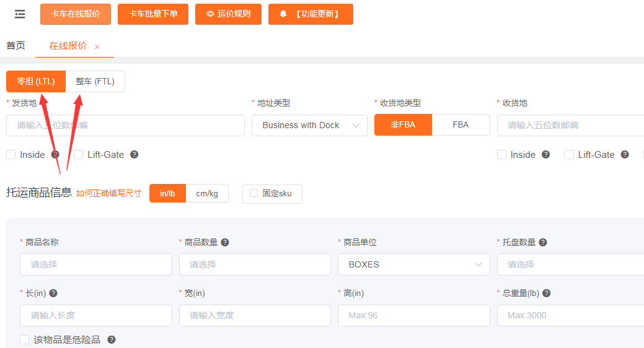Open help icon next to 长(in)
644x348 pixels.
[53, 294]
